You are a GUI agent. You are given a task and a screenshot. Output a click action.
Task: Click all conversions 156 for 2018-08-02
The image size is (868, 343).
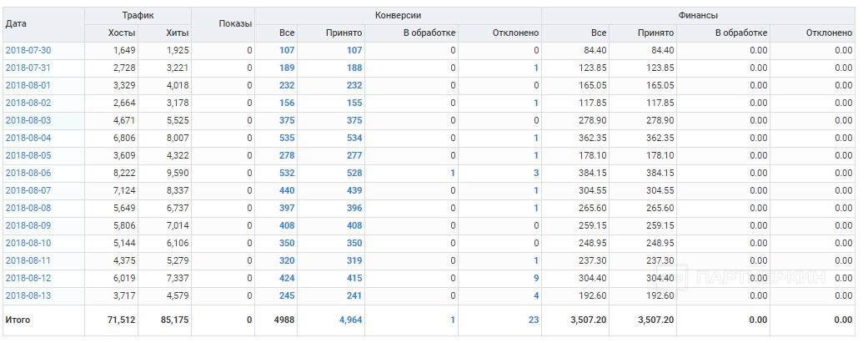(x=288, y=103)
